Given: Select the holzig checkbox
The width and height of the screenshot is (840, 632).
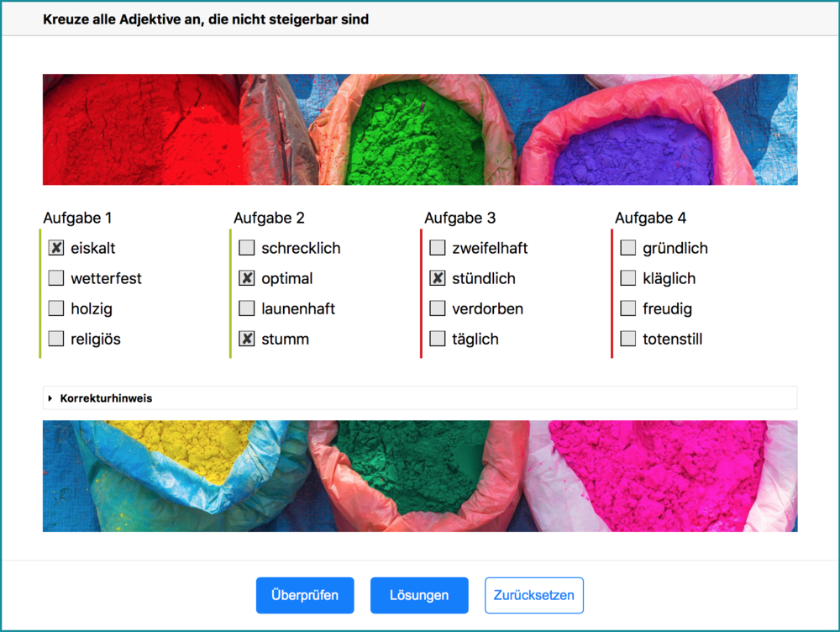Looking at the screenshot, I should pyautogui.click(x=56, y=308).
